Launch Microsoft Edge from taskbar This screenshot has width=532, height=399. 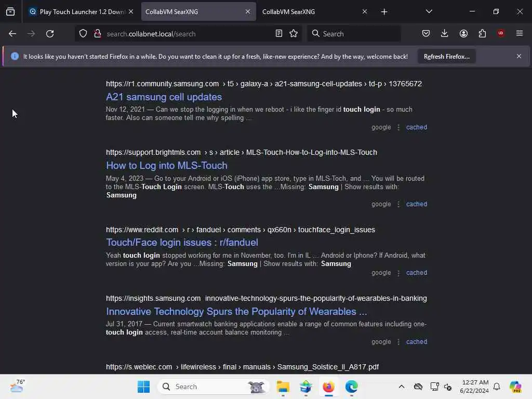[x=352, y=387]
